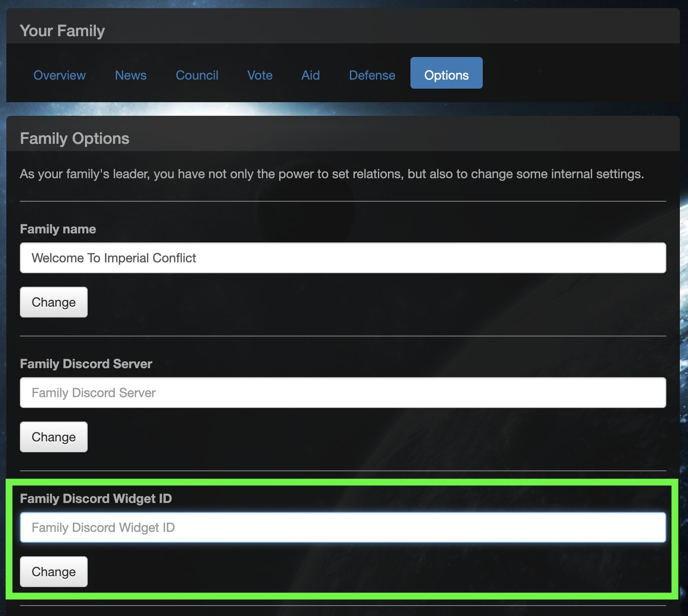Select the Aid tab
This screenshot has height=616, width=688.
click(311, 75)
